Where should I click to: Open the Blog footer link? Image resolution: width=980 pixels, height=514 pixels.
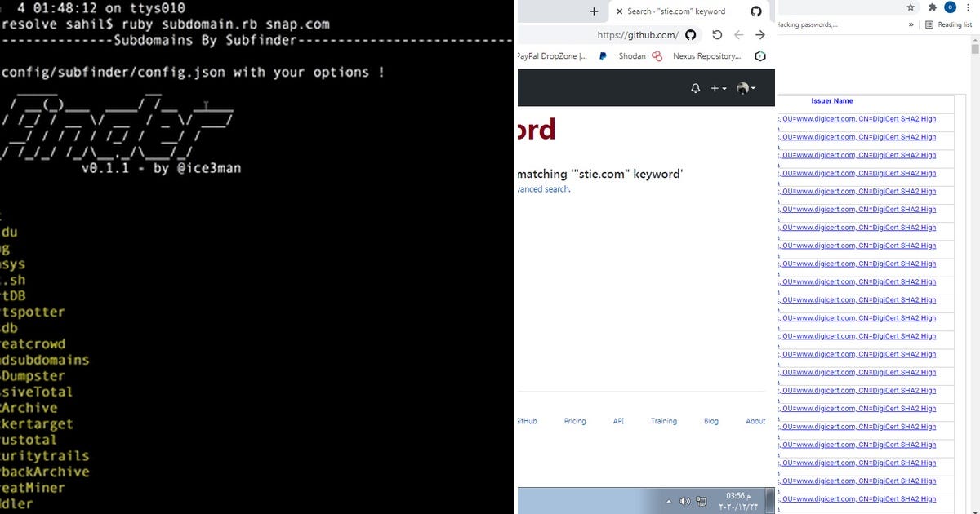pyautogui.click(x=711, y=421)
